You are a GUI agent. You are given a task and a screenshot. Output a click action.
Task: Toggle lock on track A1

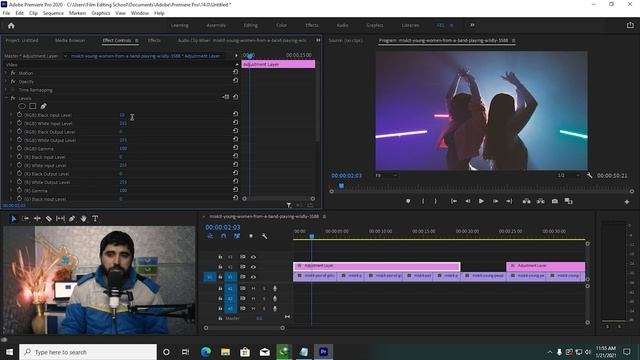[220, 288]
